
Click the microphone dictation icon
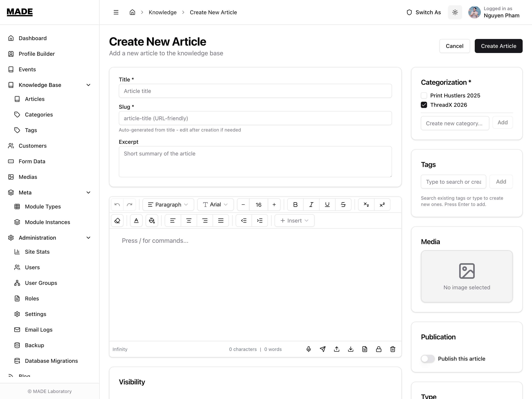309,349
